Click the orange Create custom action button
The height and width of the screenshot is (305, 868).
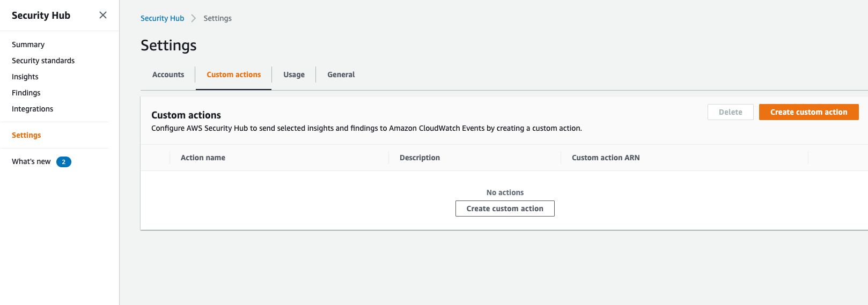pyautogui.click(x=808, y=112)
